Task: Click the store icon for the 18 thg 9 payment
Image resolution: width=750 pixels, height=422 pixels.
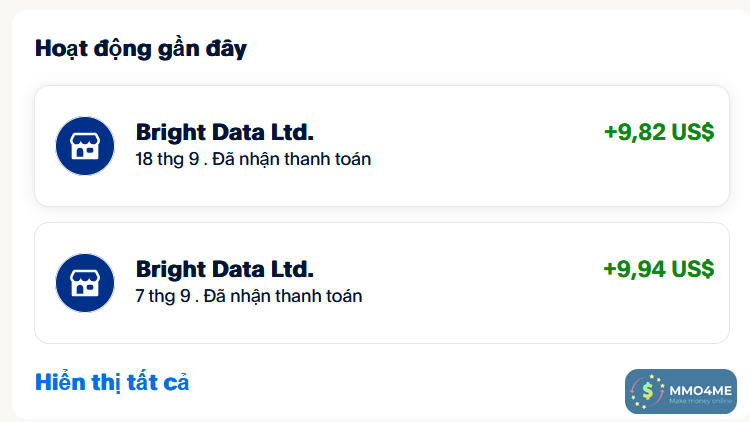Action: [85, 146]
